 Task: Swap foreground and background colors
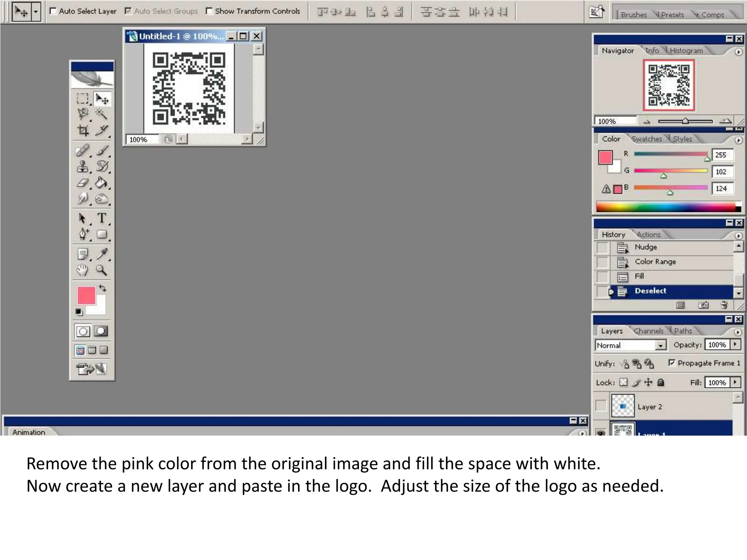click(x=103, y=288)
